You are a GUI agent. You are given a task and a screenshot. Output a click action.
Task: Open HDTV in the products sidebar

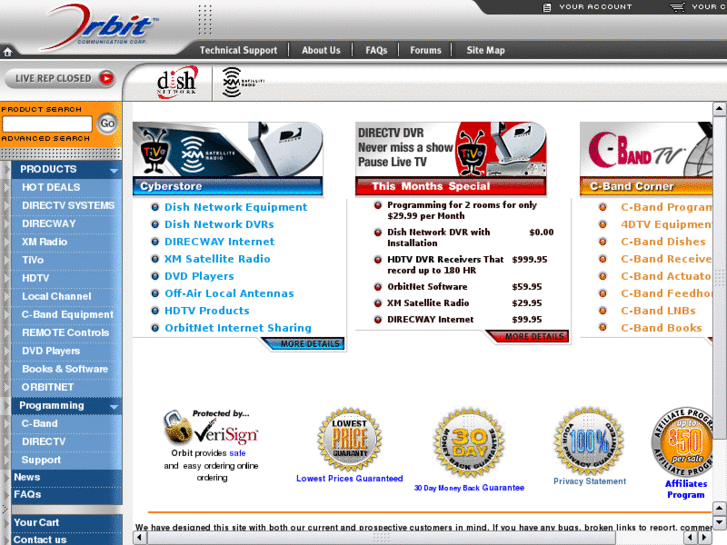[35, 278]
